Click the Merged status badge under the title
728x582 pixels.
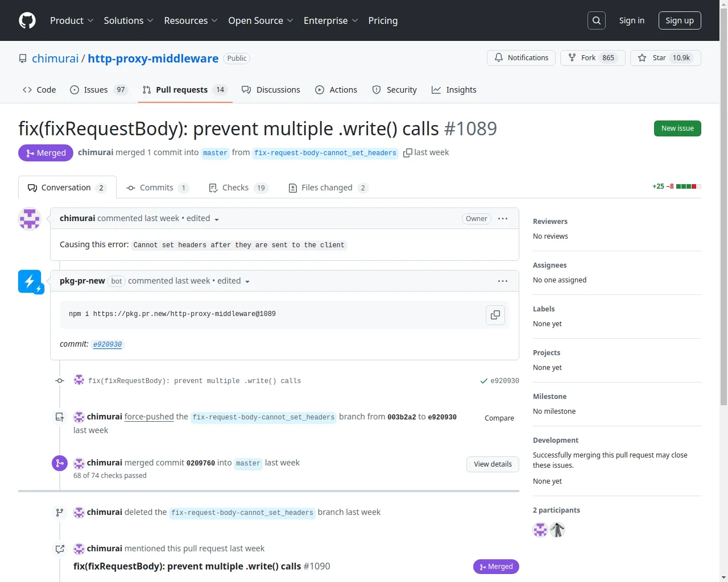click(45, 153)
